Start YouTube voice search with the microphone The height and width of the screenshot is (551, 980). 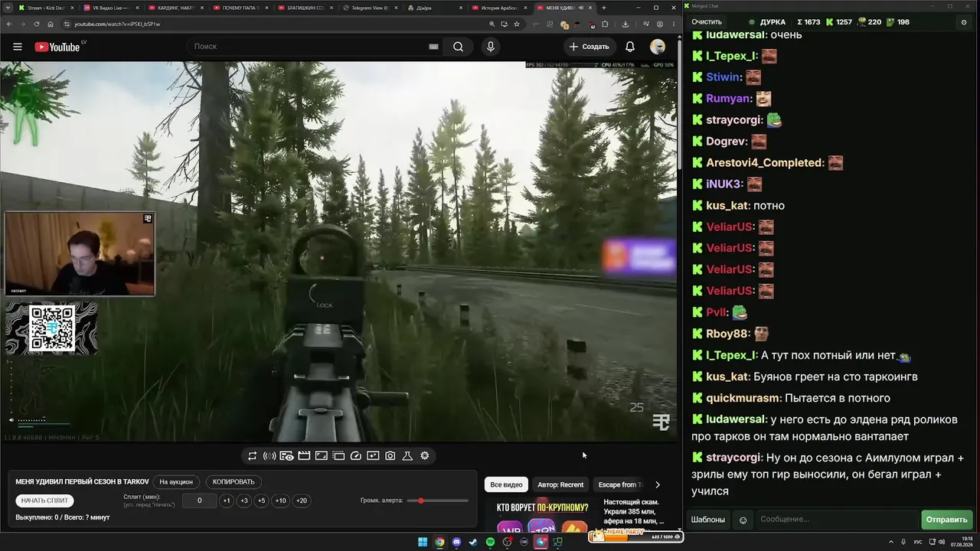(x=491, y=47)
